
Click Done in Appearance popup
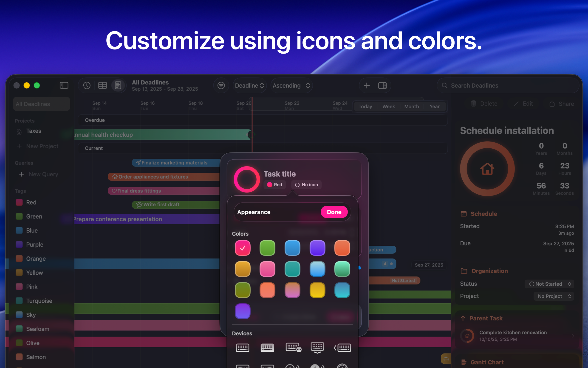click(x=334, y=212)
